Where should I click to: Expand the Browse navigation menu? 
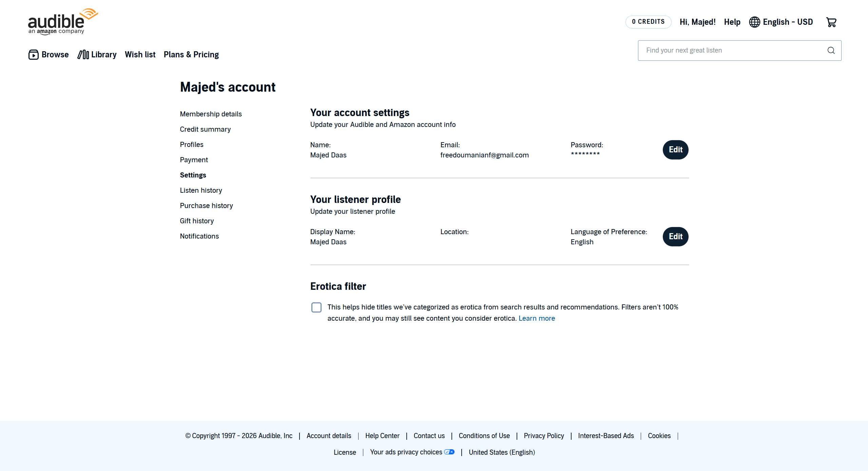point(55,55)
